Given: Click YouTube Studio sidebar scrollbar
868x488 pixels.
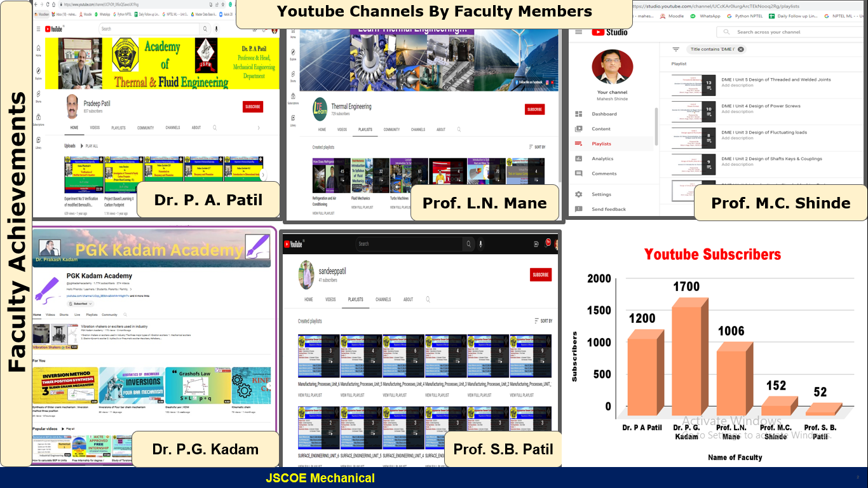Looking at the screenshot, I should [656, 127].
